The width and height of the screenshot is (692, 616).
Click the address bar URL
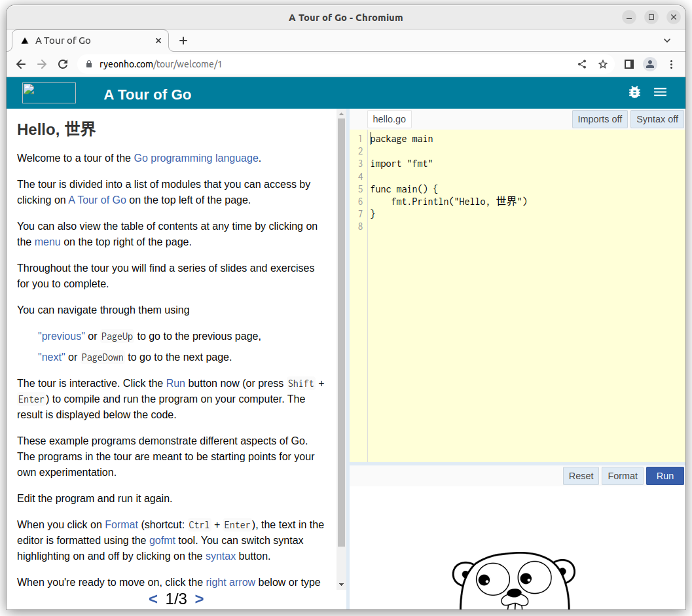(160, 64)
